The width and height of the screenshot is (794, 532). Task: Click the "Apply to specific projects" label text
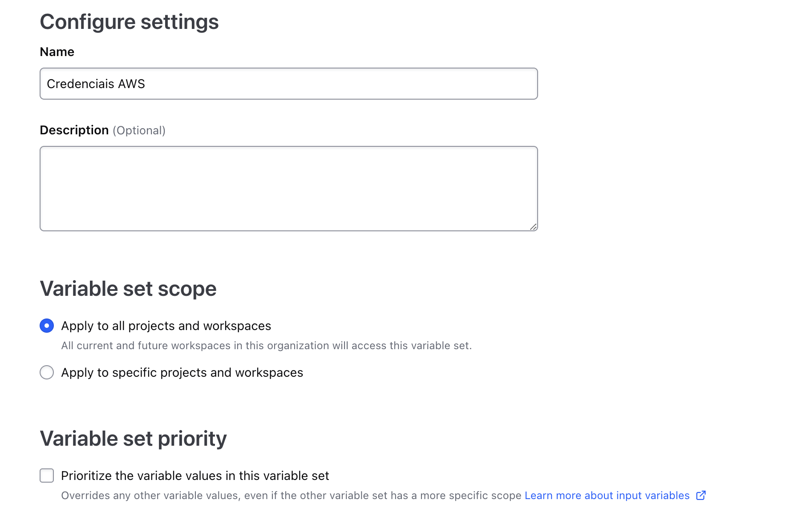click(182, 373)
